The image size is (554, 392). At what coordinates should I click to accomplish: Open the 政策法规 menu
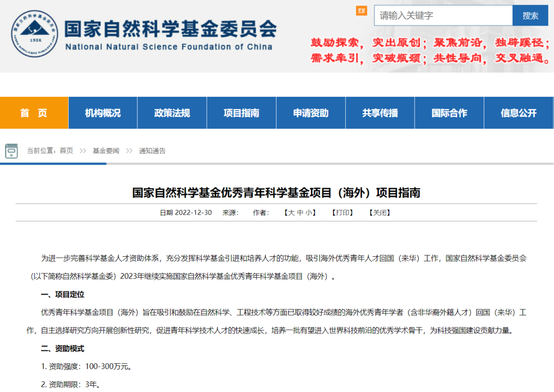tap(172, 113)
